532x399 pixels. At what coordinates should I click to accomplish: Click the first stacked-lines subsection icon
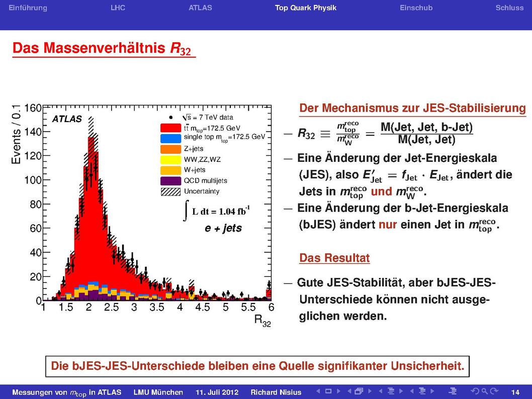(391, 391)
